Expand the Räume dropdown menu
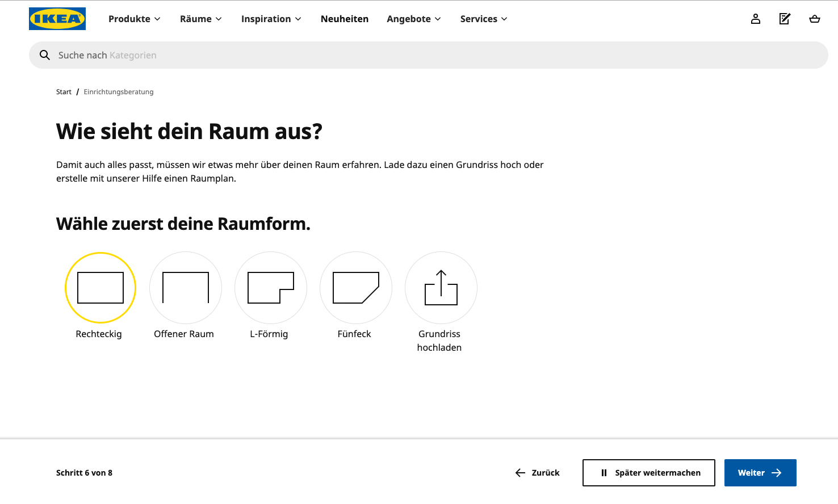 click(201, 19)
